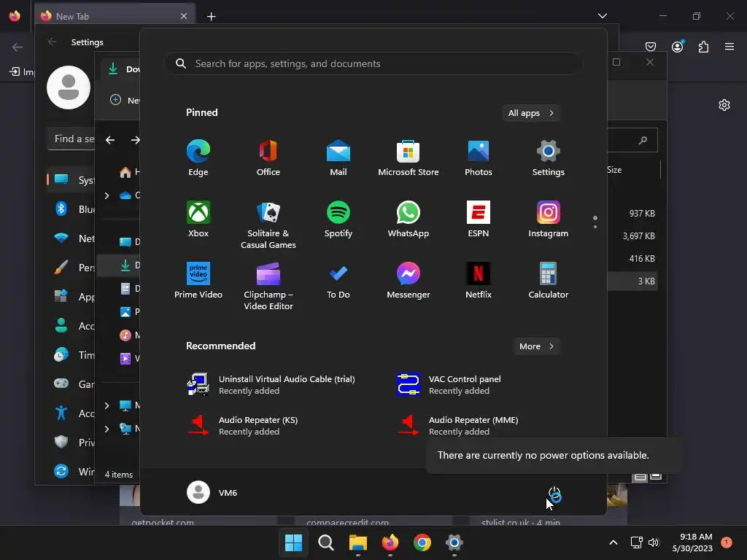Launch the To Do app
The image size is (747, 560).
coord(338,281)
